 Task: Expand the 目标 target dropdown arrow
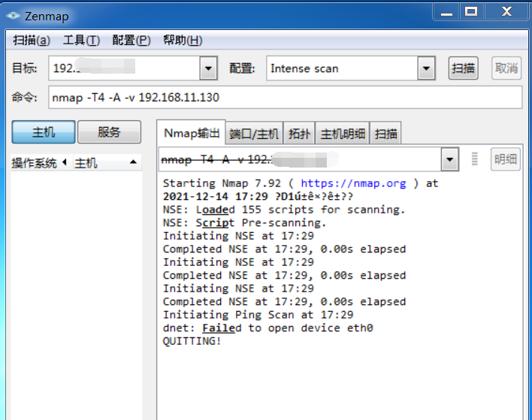pos(208,68)
